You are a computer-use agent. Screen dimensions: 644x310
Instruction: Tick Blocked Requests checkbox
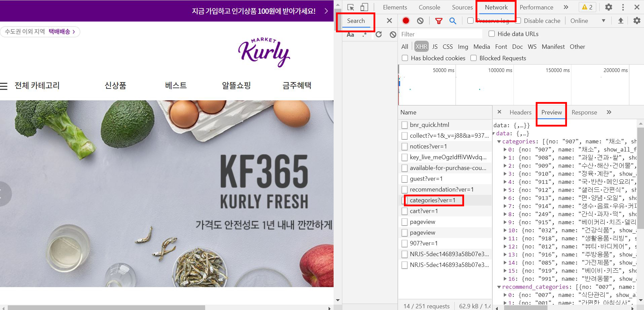[x=473, y=58]
